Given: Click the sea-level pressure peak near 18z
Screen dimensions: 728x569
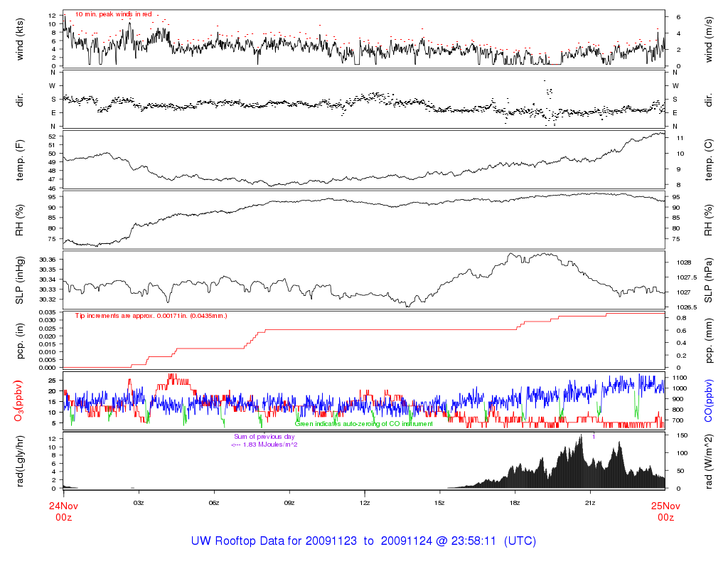Looking at the screenshot, I should [x=510, y=254].
